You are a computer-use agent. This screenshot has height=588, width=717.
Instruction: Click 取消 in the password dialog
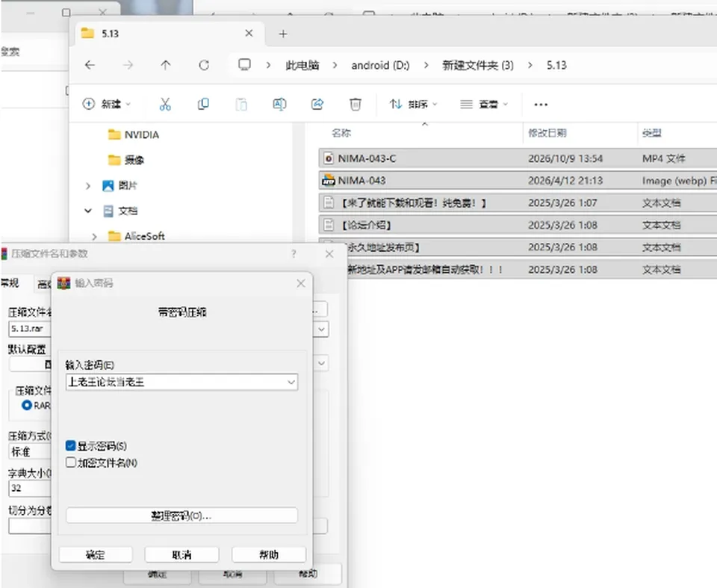[x=182, y=554]
